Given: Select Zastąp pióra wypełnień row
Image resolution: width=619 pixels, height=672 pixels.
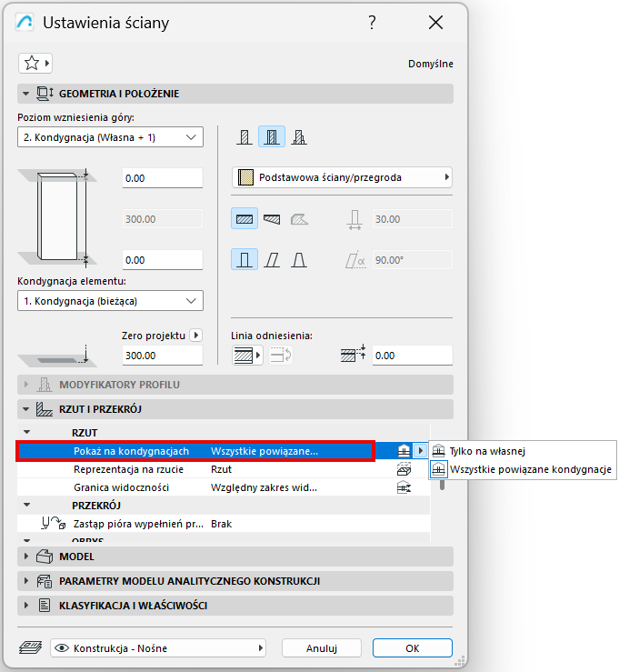Looking at the screenshot, I should (x=224, y=524).
